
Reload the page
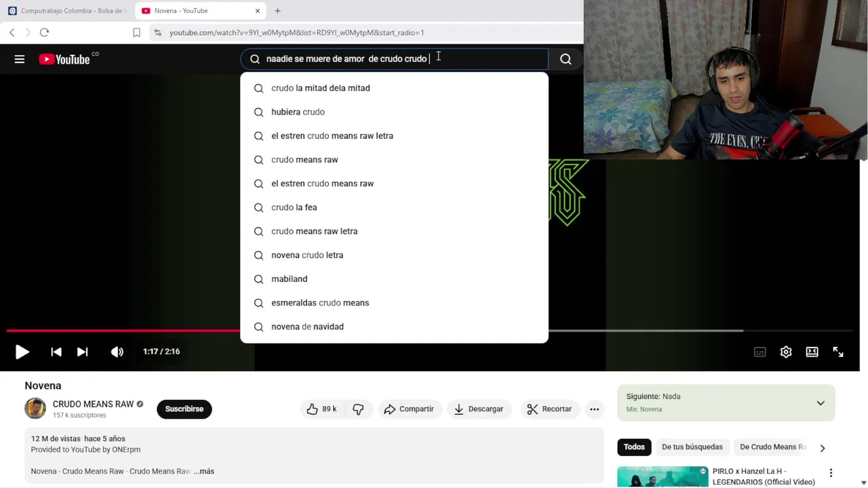pyautogui.click(x=44, y=33)
